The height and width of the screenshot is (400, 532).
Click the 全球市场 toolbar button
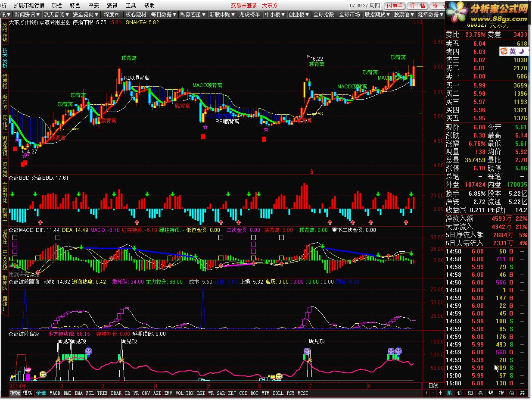(349, 14)
